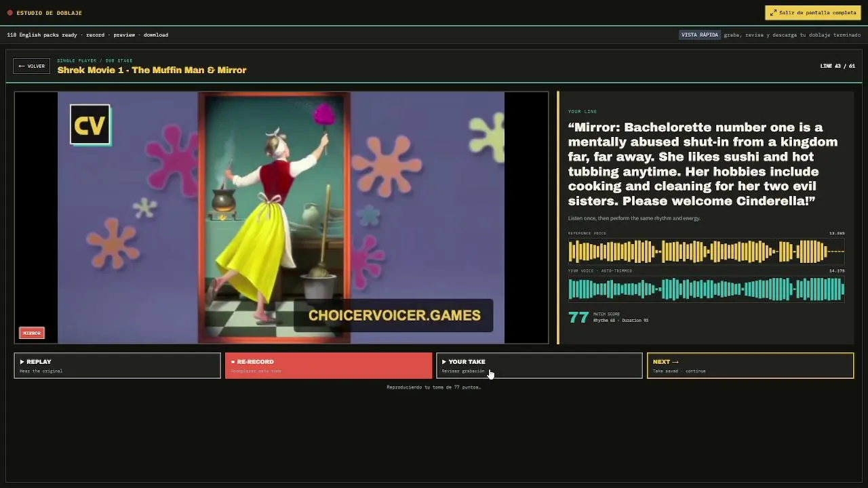Click the Cinderella video preview
Screen dimensions: 868x488
click(x=281, y=218)
